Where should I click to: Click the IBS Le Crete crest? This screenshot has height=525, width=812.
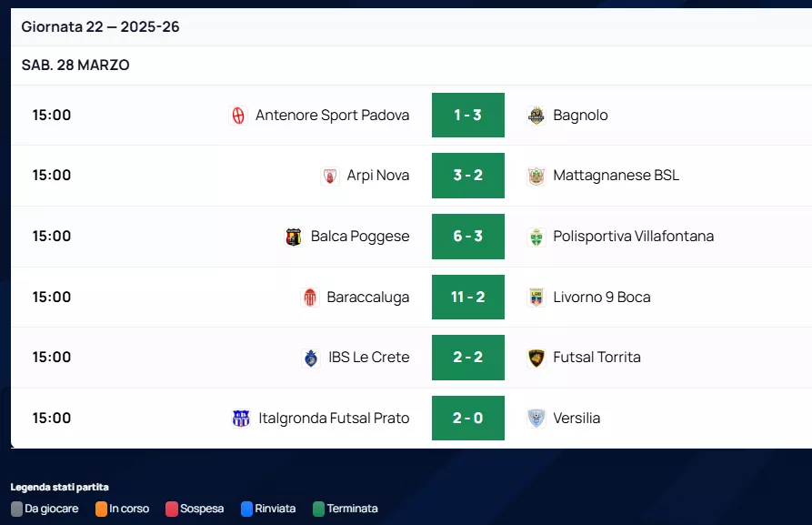(x=311, y=358)
